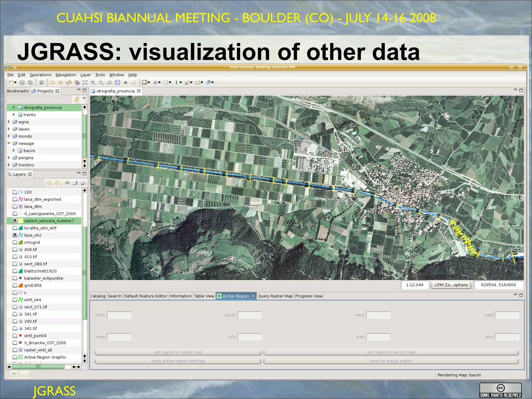Open the Projects view menu triangle
The width and height of the screenshot is (532, 399).
point(84,98)
